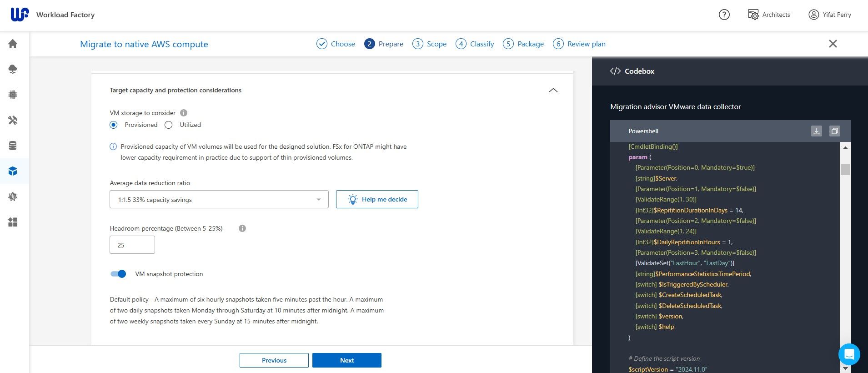Image resolution: width=868 pixels, height=373 pixels.
Task: Open the chip compute sidebar icon
Action: pyautogui.click(x=13, y=95)
